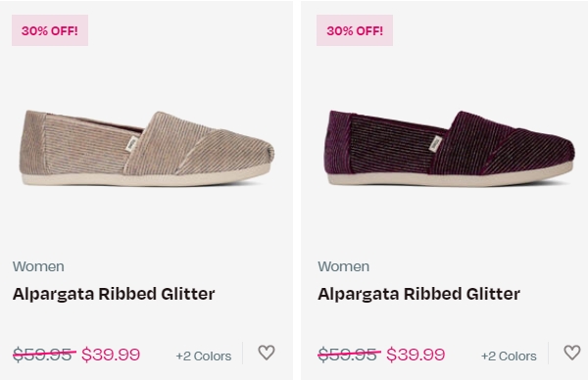
Task: Open the burgundy Alpargata Ribbed Glitter shoe image
Action: pos(449,148)
